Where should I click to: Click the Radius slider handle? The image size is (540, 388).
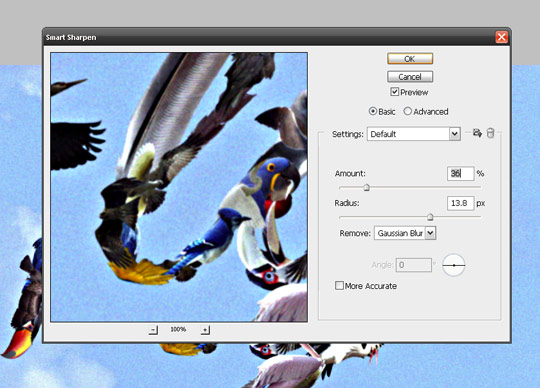tap(430, 217)
